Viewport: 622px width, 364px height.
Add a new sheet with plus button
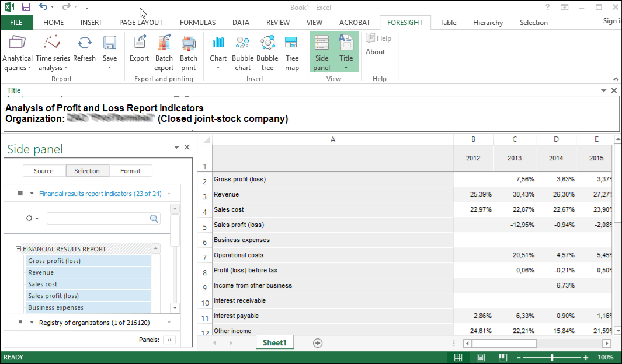point(318,343)
